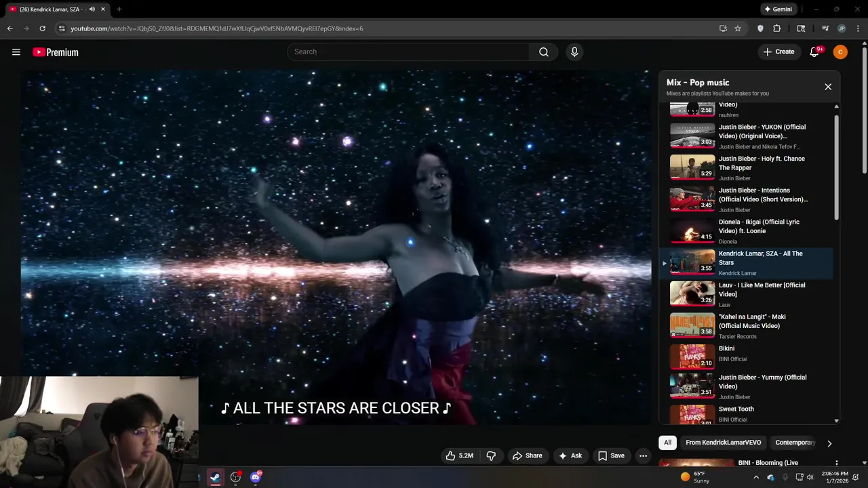Select Kendrick Lamar, SZA - All The Stars
This screenshot has height=488, width=868.
747,263
